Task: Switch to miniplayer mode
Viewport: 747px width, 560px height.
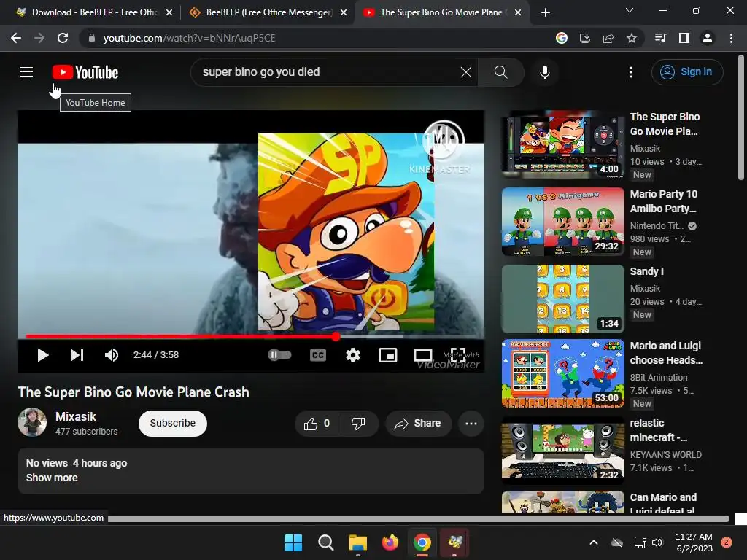Action: click(x=388, y=355)
